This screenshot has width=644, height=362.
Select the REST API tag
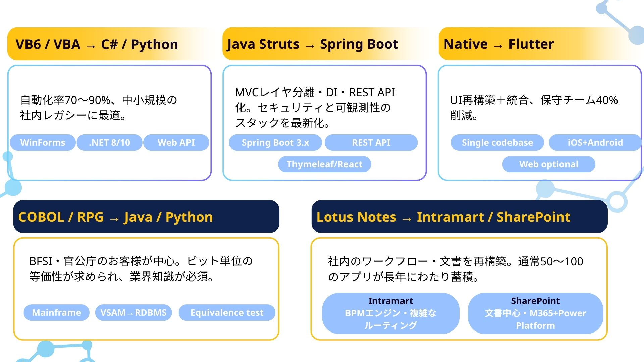[x=371, y=142]
